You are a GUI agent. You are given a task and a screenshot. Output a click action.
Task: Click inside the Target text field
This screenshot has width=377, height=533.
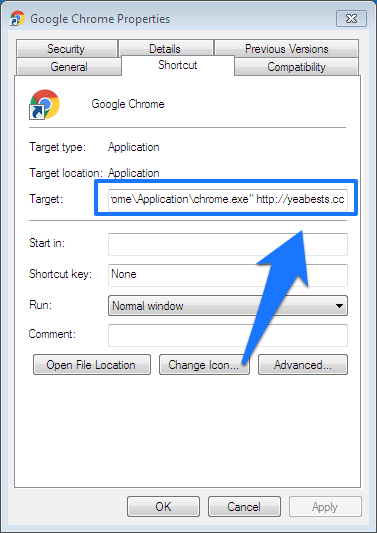click(228, 199)
